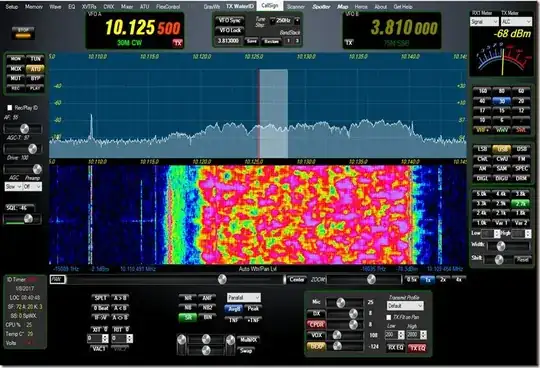Open the TX EQ button
The height and width of the screenshot is (368, 540).
[417, 348]
